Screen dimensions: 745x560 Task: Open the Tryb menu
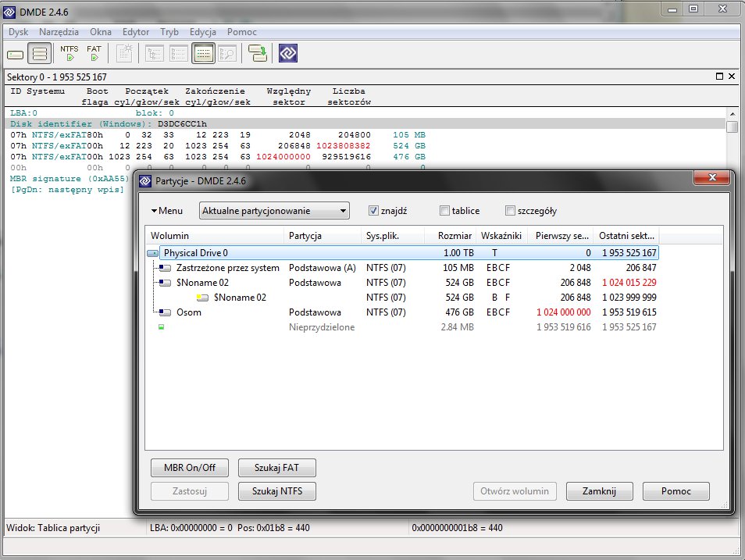[x=169, y=32]
